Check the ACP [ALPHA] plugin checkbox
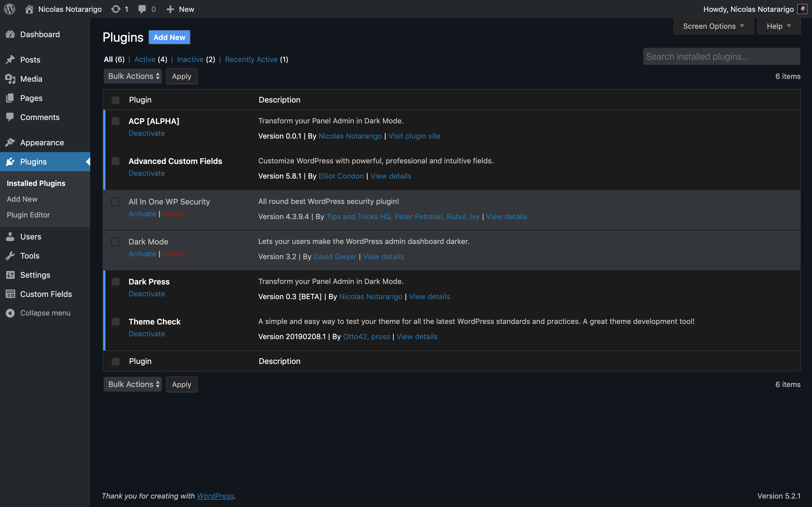This screenshot has width=812, height=507. tap(115, 121)
